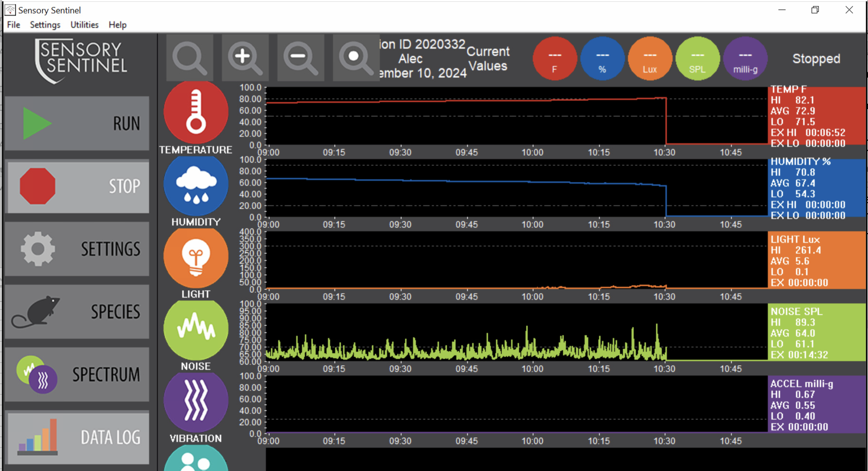Screen dimensions: 868x471
Task: Open the File menu
Action: pyautogui.click(x=14, y=25)
